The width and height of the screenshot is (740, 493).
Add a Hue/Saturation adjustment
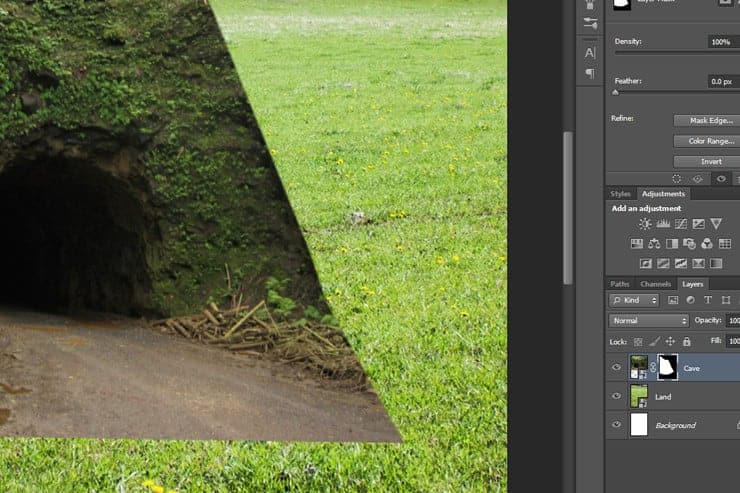tap(637, 243)
